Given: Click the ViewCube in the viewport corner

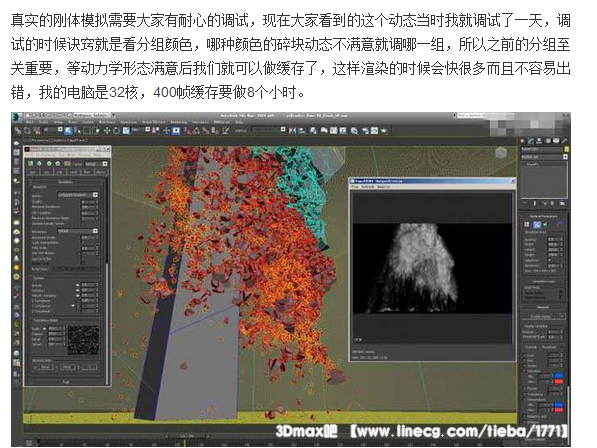Looking at the screenshot, I should coord(501,153).
